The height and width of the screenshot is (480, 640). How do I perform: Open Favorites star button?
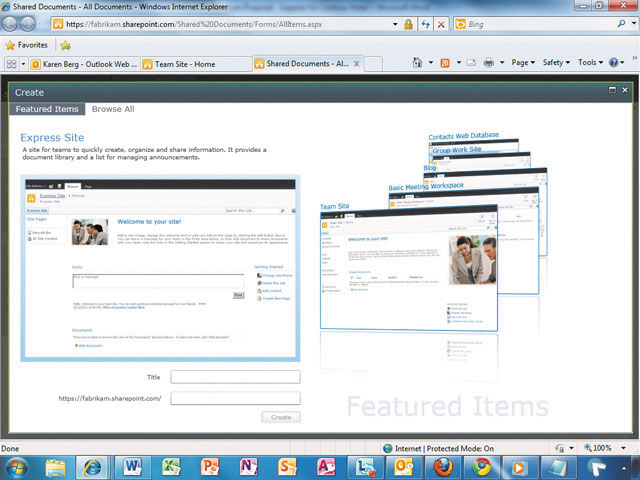point(27,45)
